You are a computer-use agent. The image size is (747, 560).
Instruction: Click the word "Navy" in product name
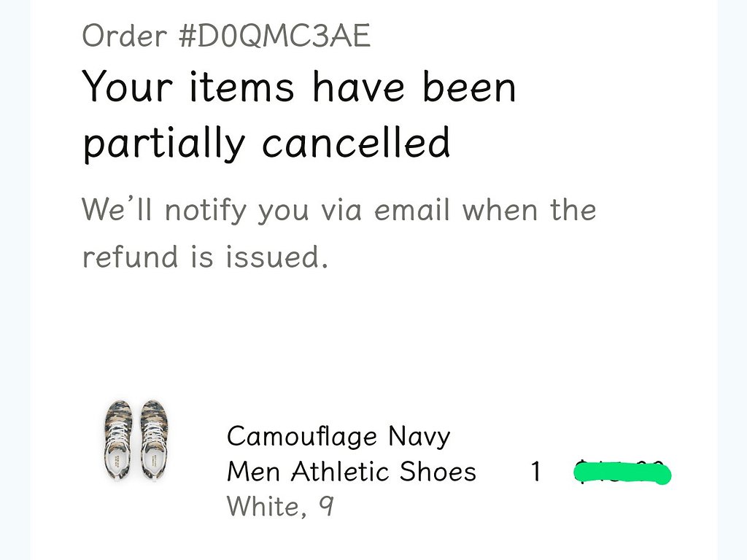click(419, 437)
